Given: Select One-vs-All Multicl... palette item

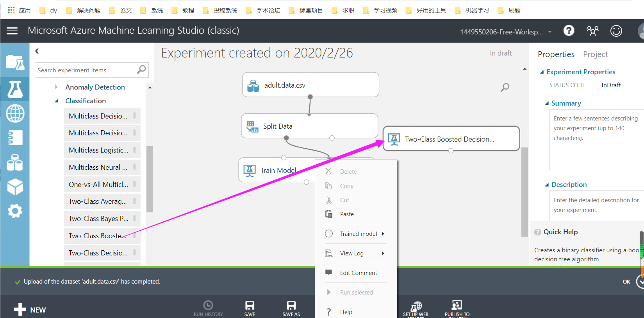Looking at the screenshot, I should tap(102, 184).
